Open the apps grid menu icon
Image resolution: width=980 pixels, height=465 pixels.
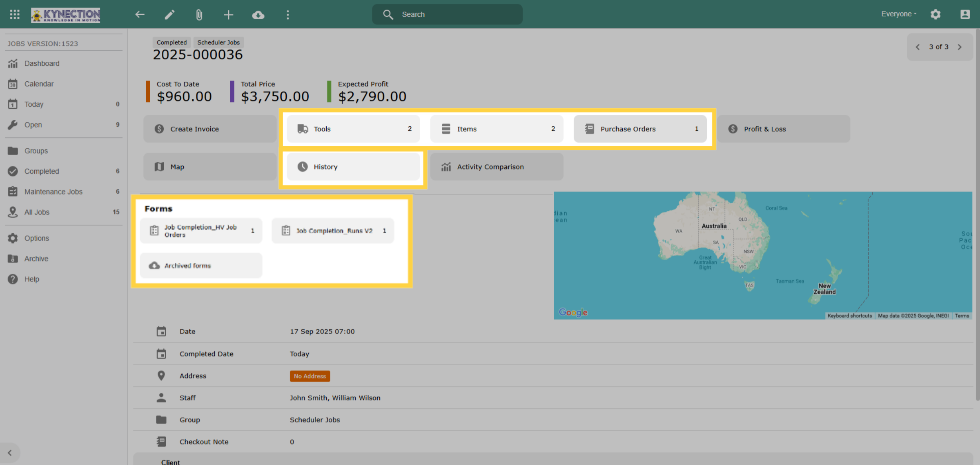[x=15, y=15]
